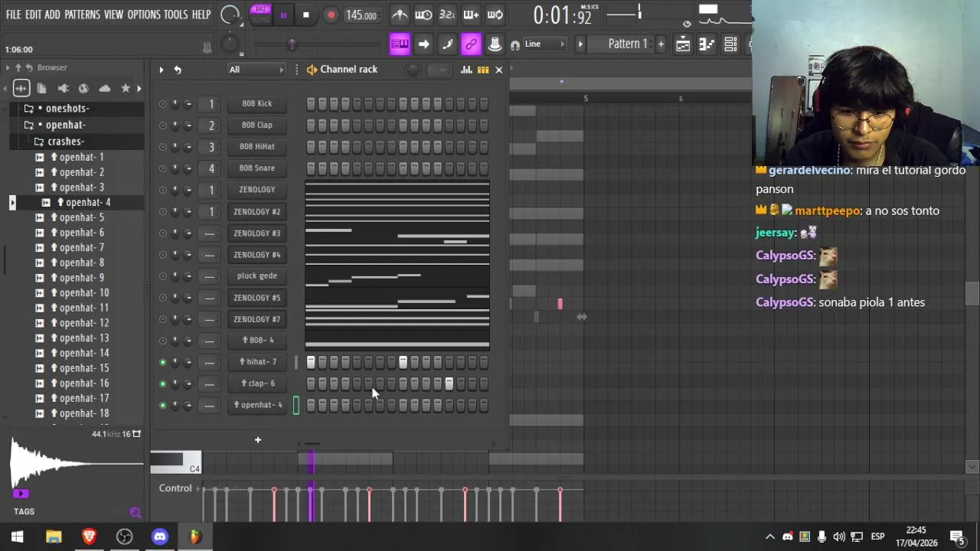Toggle the step editing mode icon
This screenshot has width=980, height=551.
click(447, 44)
